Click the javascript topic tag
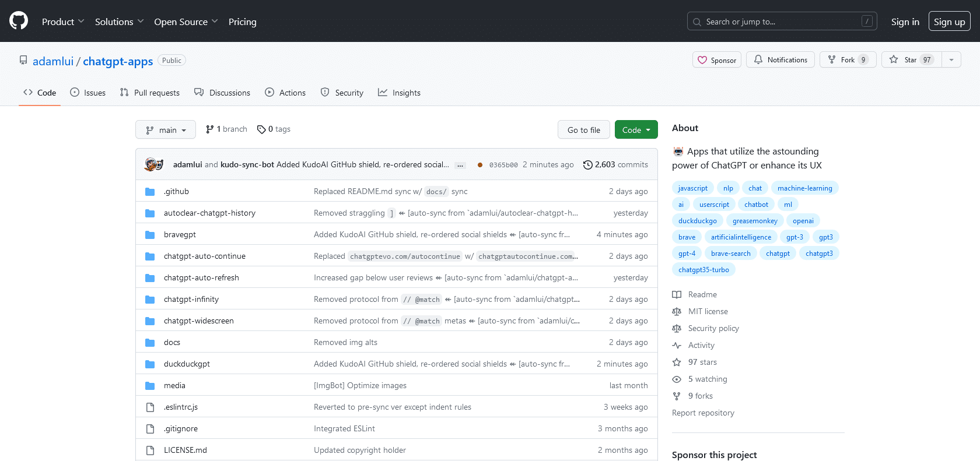This screenshot has height=461, width=980. [692, 188]
